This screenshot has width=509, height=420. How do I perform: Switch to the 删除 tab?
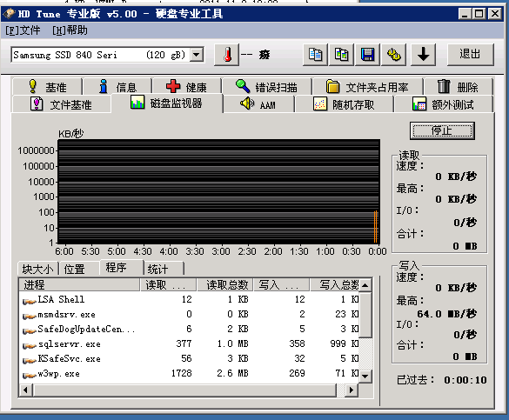click(x=459, y=87)
